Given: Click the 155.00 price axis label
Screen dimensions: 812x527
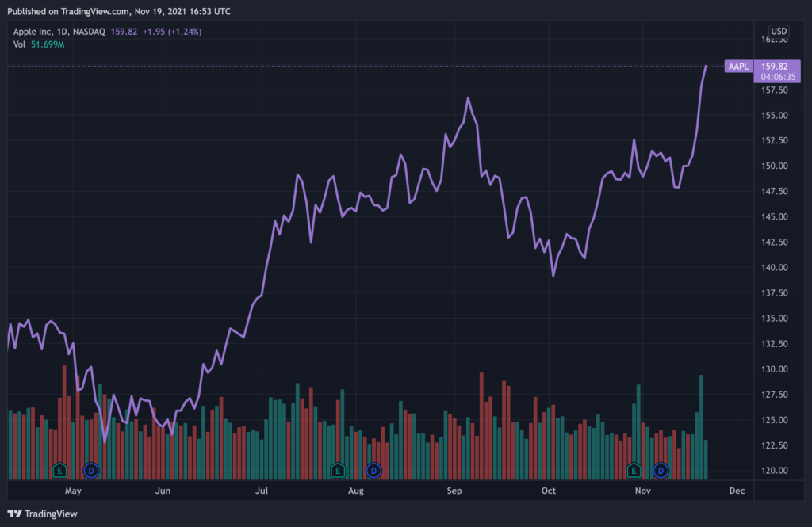Looking at the screenshot, I should pos(774,116).
